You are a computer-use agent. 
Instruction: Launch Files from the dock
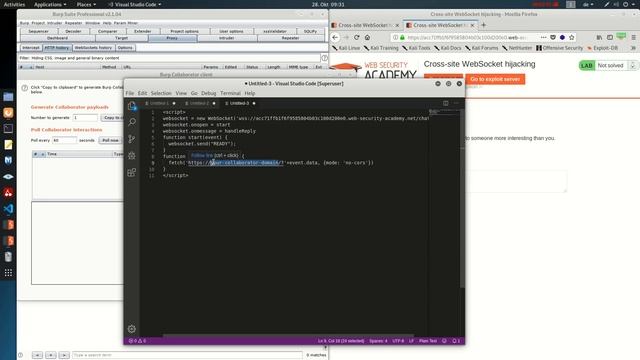8,97
